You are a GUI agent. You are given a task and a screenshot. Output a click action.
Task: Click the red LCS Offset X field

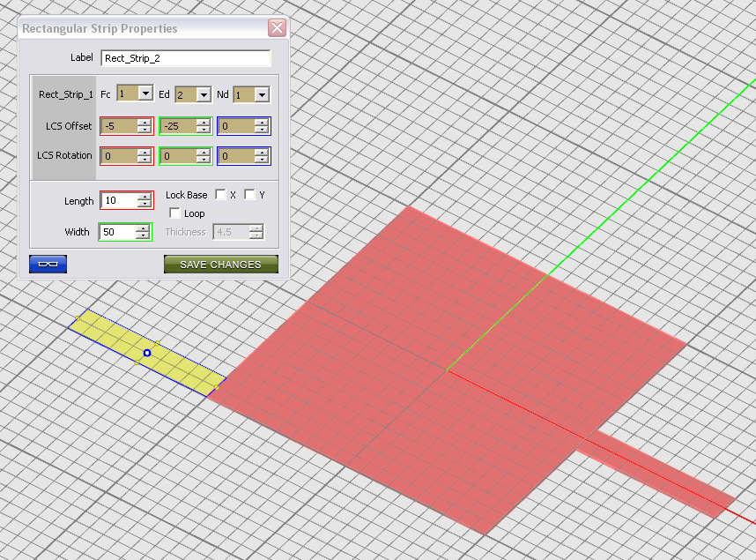(119, 126)
